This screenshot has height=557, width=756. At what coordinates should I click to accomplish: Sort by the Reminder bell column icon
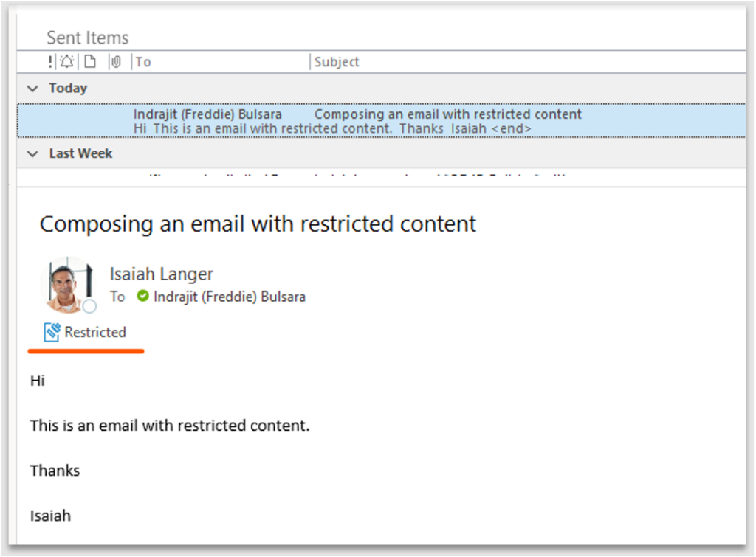66,62
